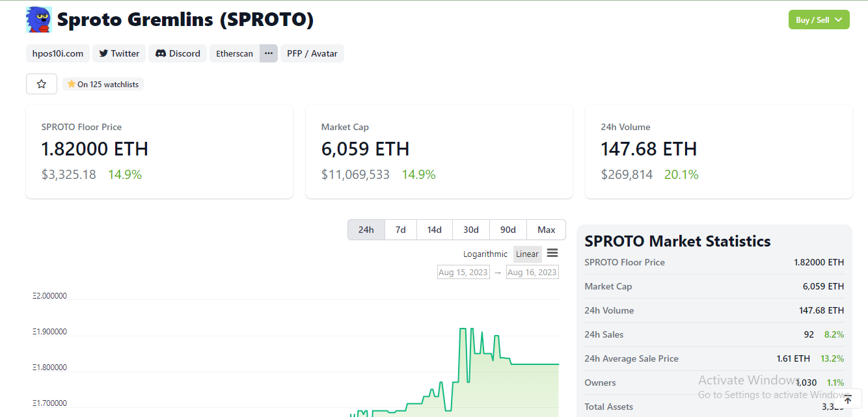Select the 30d timeframe option
The image size is (868, 417).
470,229
